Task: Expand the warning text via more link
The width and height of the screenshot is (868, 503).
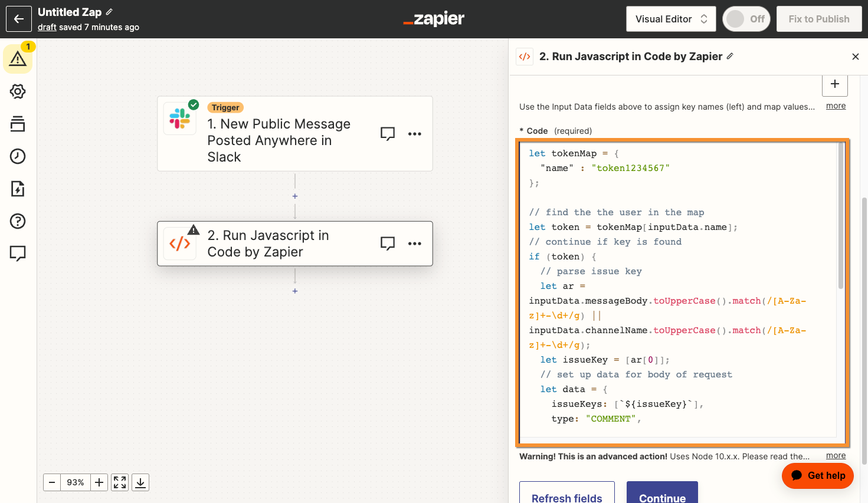Action: (x=836, y=456)
